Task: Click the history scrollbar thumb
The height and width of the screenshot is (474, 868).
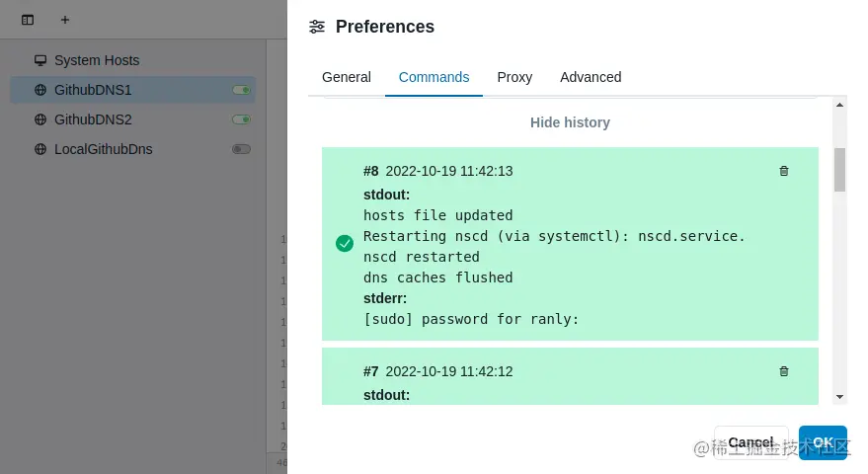Action: click(x=839, y=169)
